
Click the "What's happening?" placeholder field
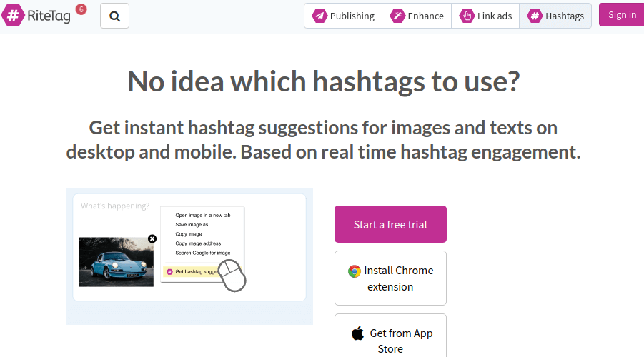[115, 206]
